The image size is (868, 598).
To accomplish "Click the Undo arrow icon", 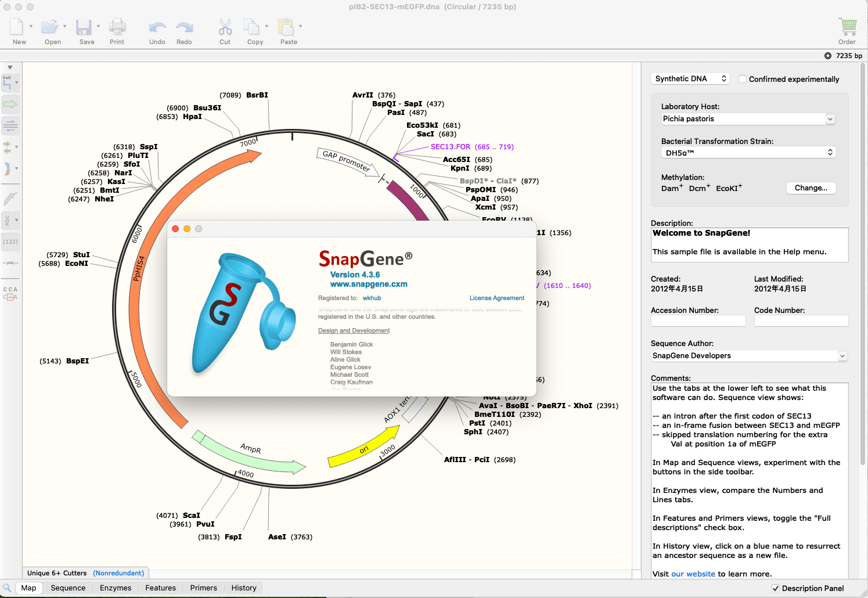I will (x=157, y=27).
